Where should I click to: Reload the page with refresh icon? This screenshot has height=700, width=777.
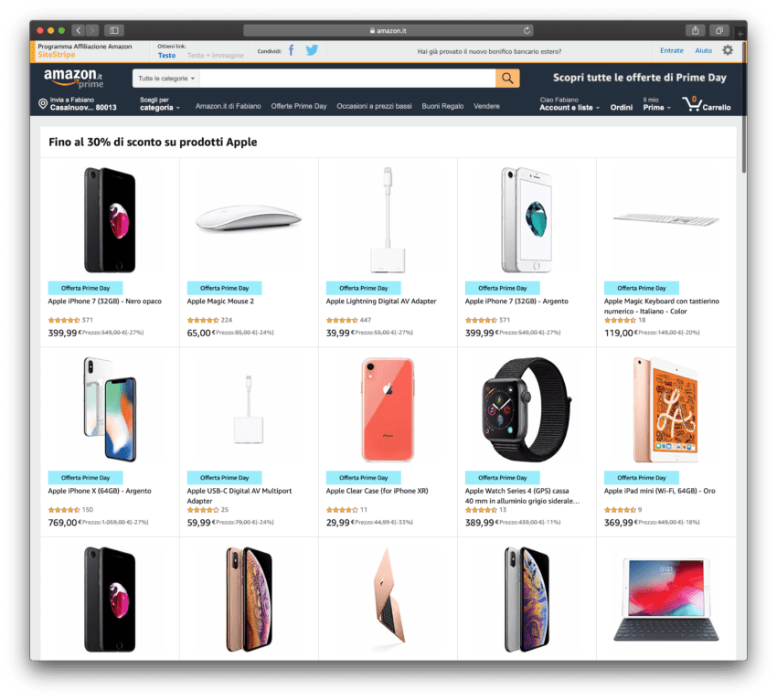(527, 31)
